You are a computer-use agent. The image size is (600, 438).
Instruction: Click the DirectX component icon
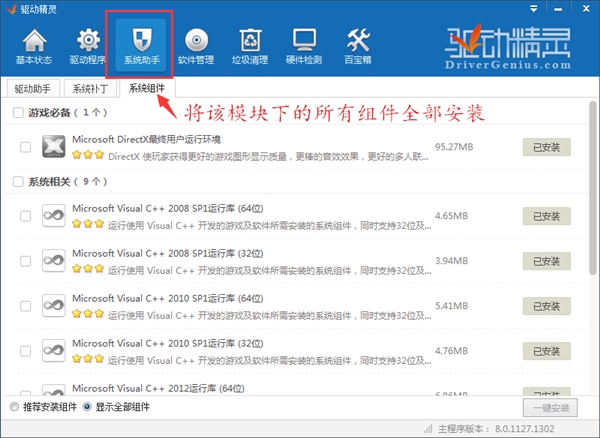pyautogui.click(x=54, y=147)
